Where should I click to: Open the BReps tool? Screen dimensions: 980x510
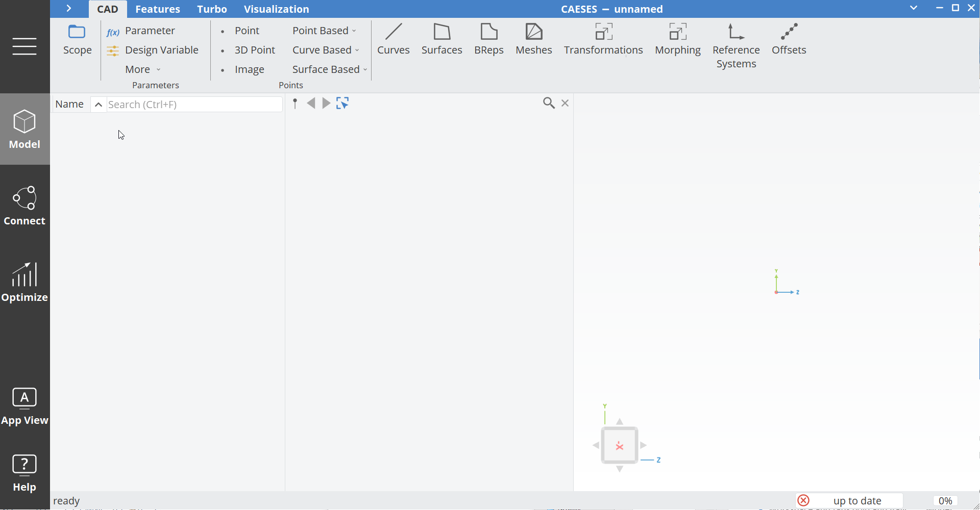pyautogui.click(x=488, y=40)
